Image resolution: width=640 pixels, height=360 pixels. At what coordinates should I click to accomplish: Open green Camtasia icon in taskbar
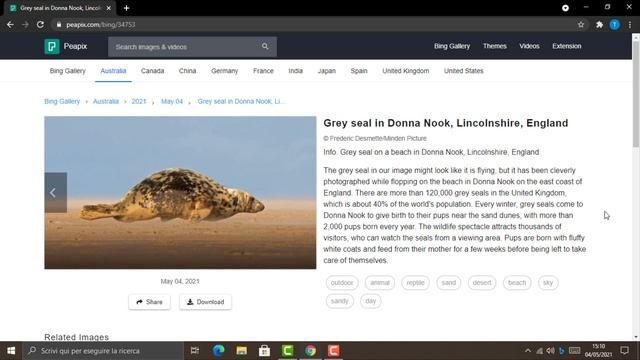[x=287, y=351]
